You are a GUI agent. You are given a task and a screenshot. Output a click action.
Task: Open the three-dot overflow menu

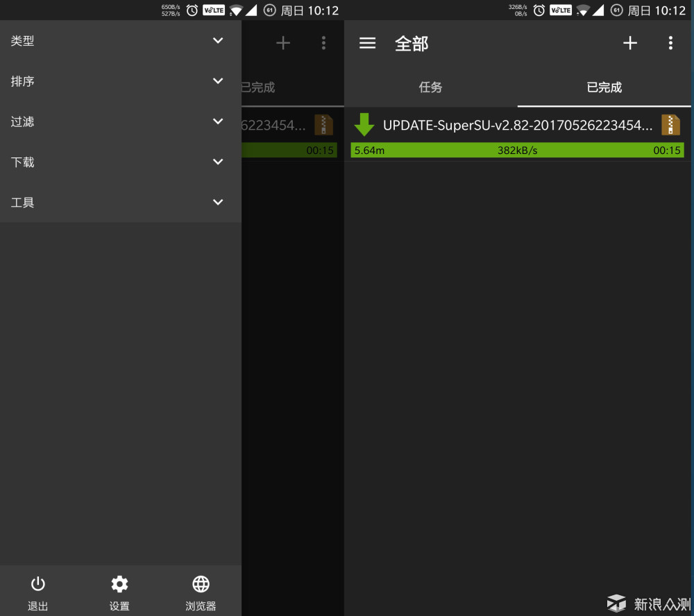(x=670, y=43)
